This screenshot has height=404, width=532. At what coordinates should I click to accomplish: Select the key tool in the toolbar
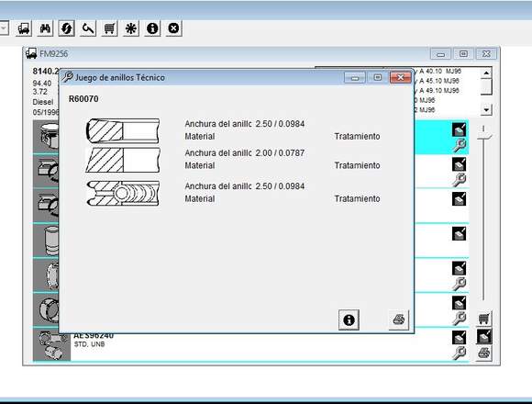click(x=88, y=28)
